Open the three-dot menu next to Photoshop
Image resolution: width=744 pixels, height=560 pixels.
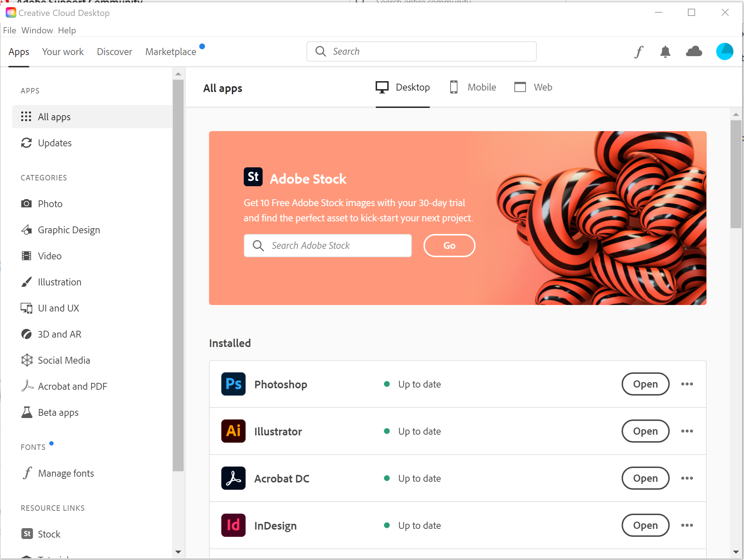pos(687,384)
